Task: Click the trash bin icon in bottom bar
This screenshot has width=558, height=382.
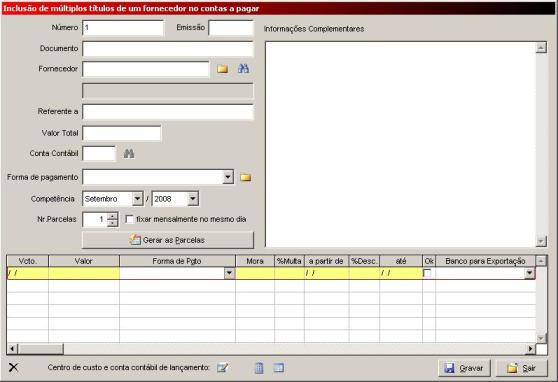Action: pos(259,367)
